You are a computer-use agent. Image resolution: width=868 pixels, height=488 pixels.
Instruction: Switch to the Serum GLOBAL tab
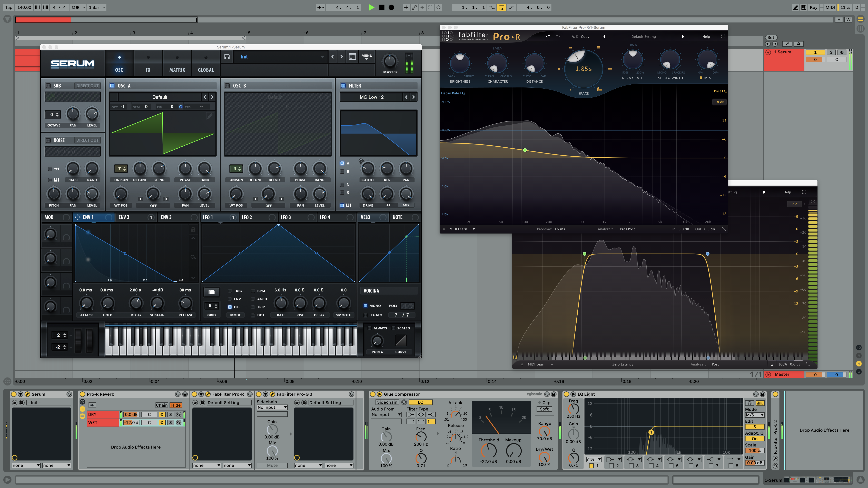[x=206, y=63]
